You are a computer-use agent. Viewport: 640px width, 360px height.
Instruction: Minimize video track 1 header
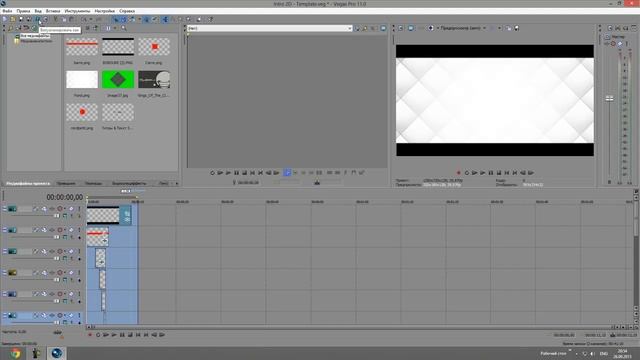coord(5,209)
